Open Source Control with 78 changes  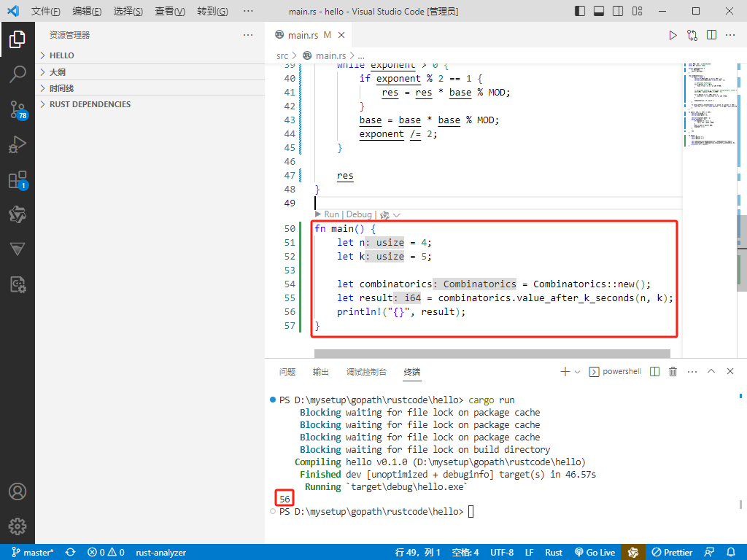[18, 109]
